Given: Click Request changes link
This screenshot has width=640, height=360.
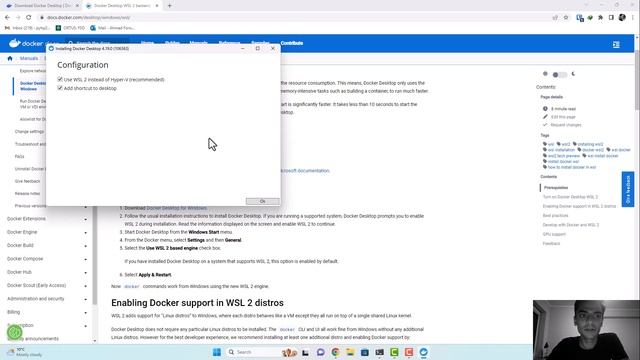Looking at the screenshot, I should pyautogui.click(x=566, y=125).
